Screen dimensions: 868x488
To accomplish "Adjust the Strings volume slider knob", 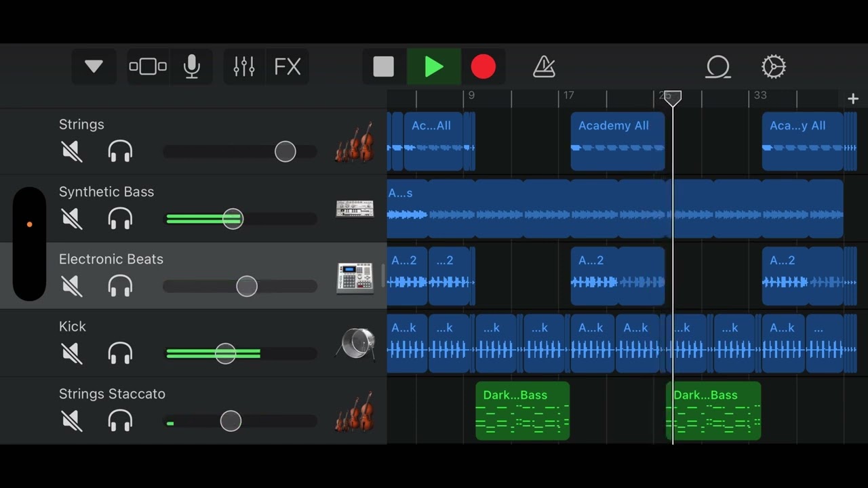I will tap(285, 151).
